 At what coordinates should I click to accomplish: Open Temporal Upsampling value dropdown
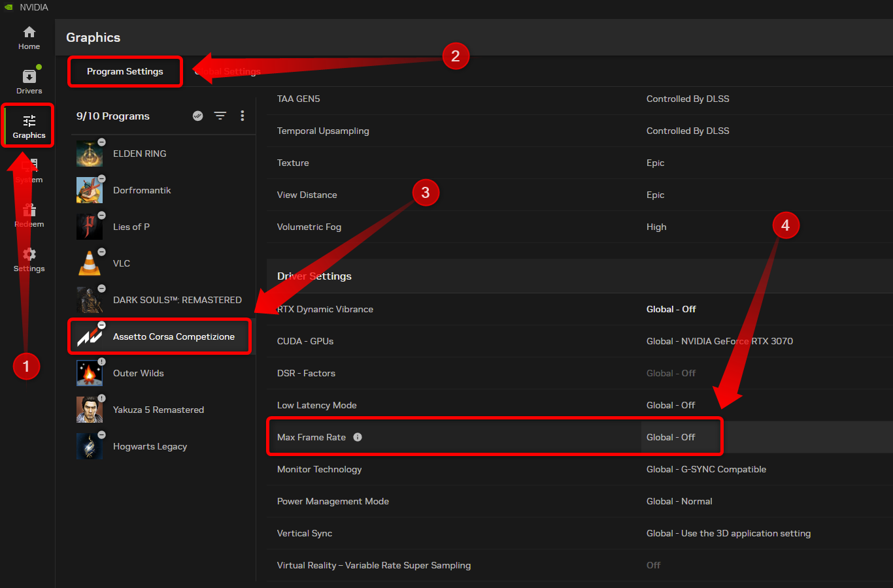pyautogui.click(x=688, y=131)
